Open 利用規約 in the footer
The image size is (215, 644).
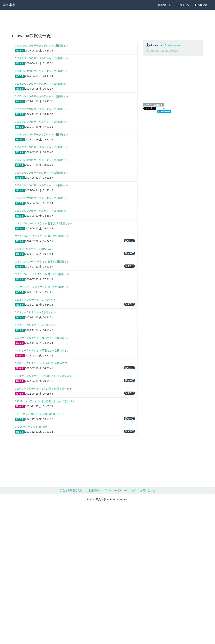click(x=94, y=490)
